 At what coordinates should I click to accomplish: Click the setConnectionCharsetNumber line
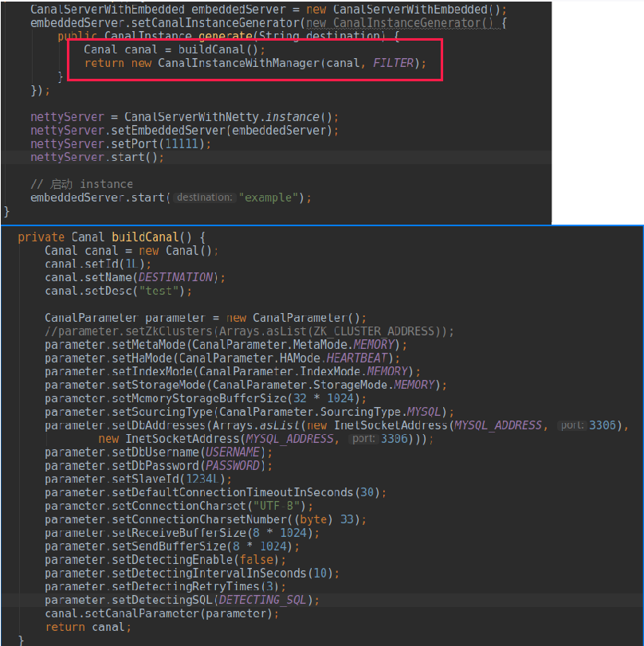(x=206, y=519)
